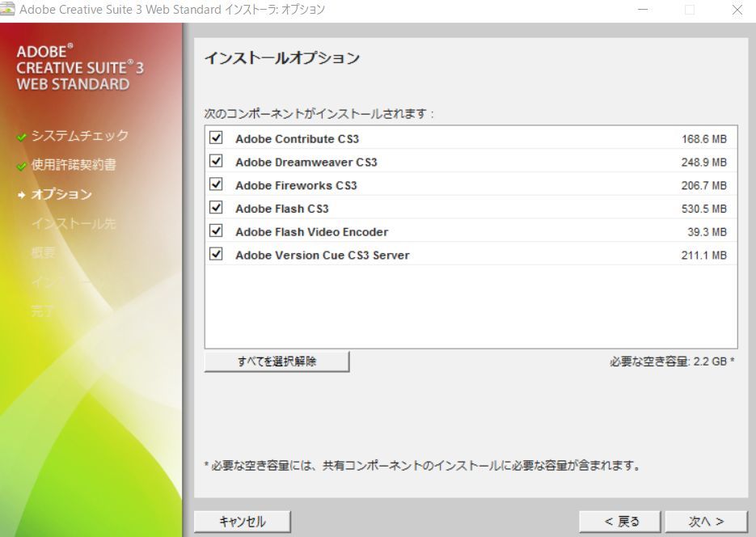
Task: Uncheck the Adobe Contribute CS3 checkbox
Action: click(x=216, y=137)
